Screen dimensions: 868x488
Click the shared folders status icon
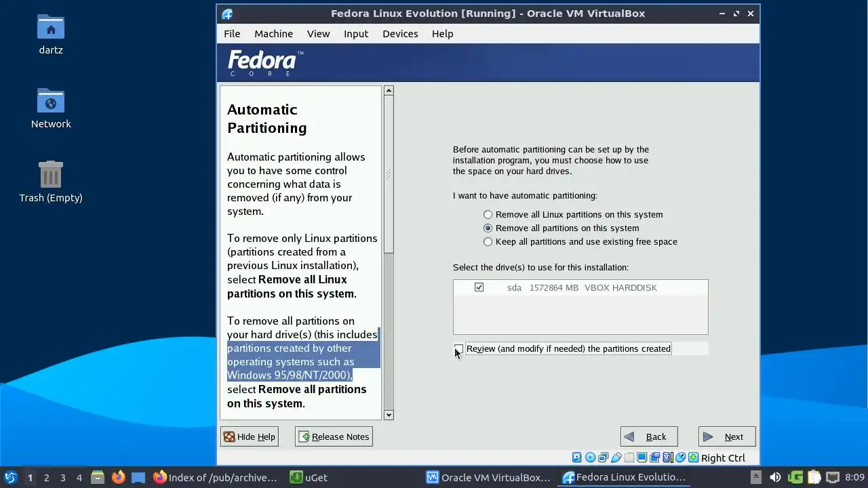[x=629, y=457]
